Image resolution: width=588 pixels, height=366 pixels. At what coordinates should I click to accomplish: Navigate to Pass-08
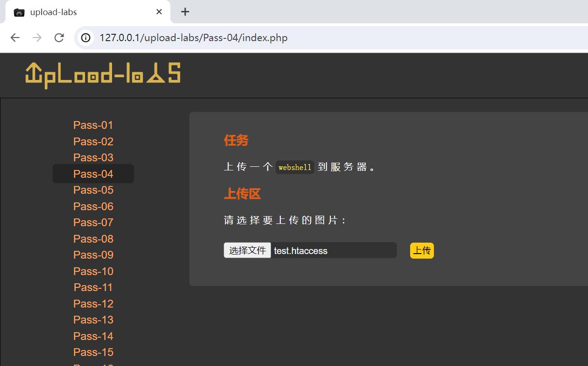tap(93, 239)
